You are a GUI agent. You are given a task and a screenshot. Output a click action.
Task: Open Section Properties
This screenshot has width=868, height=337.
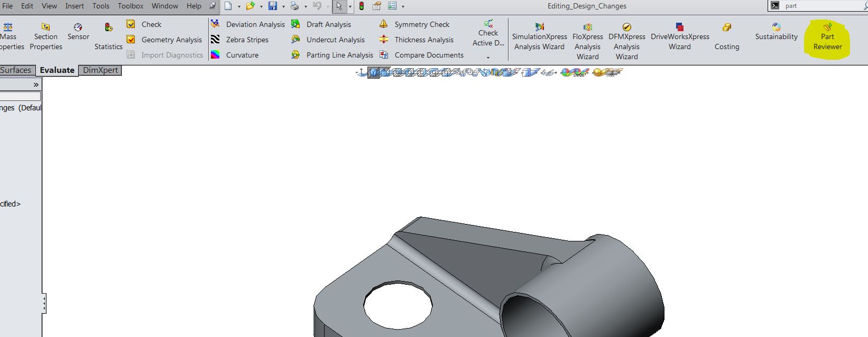[x=46, y=36]
